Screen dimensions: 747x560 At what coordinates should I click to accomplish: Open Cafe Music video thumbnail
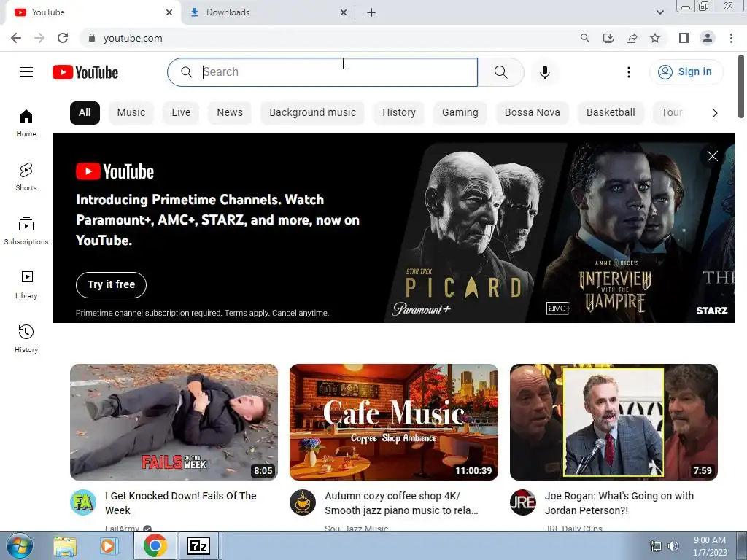tap(393, 422)
